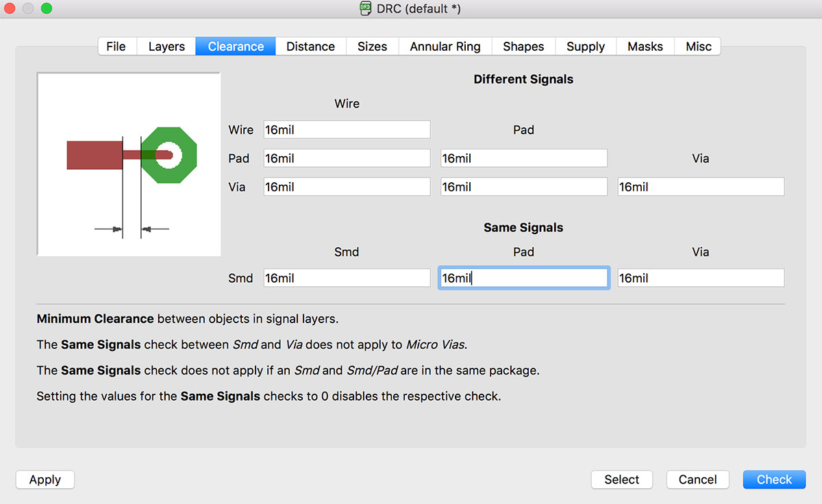
Task: Select the Clearance tab
Action: tap(235, 46)
